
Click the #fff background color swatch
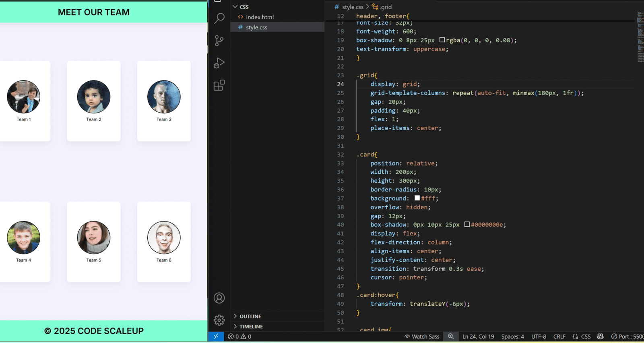(417, 198)
